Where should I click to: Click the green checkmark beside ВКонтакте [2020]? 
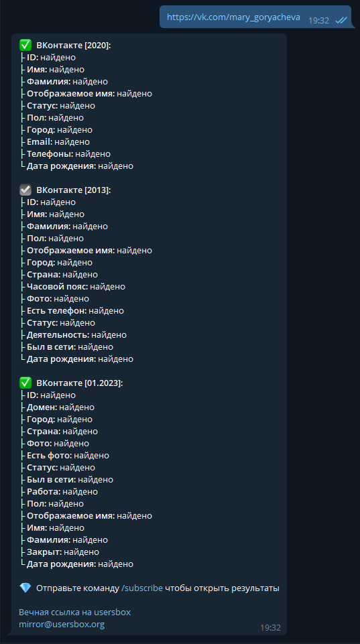pyautogui.click(x=25, y=45)
